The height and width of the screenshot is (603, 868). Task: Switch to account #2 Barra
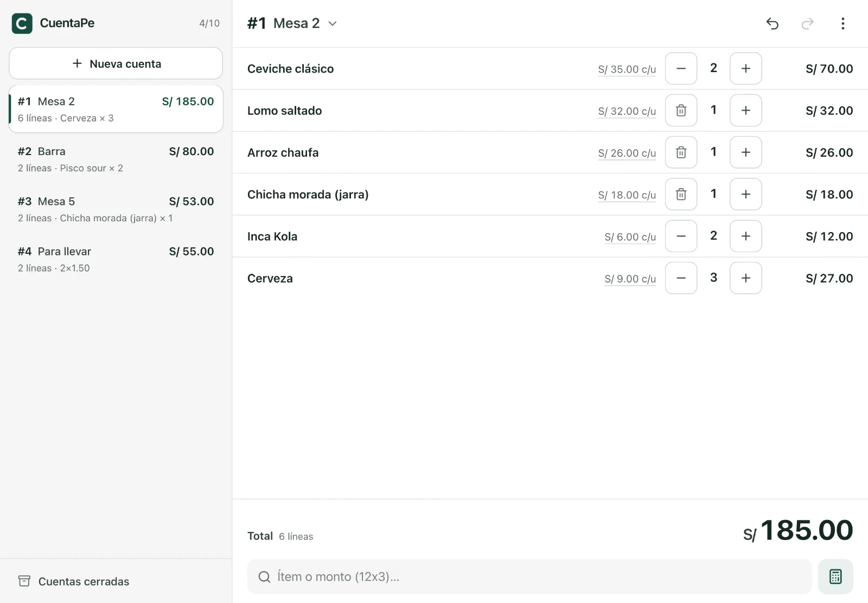[116, 159]
